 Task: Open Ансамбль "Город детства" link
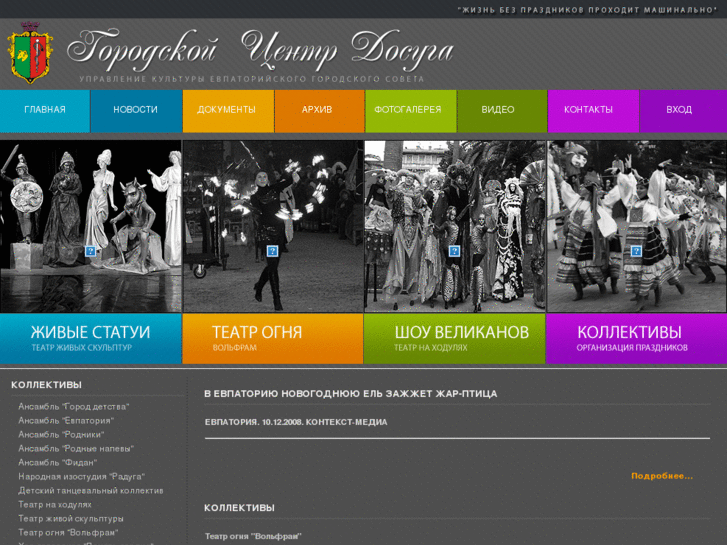coord(74,407)
